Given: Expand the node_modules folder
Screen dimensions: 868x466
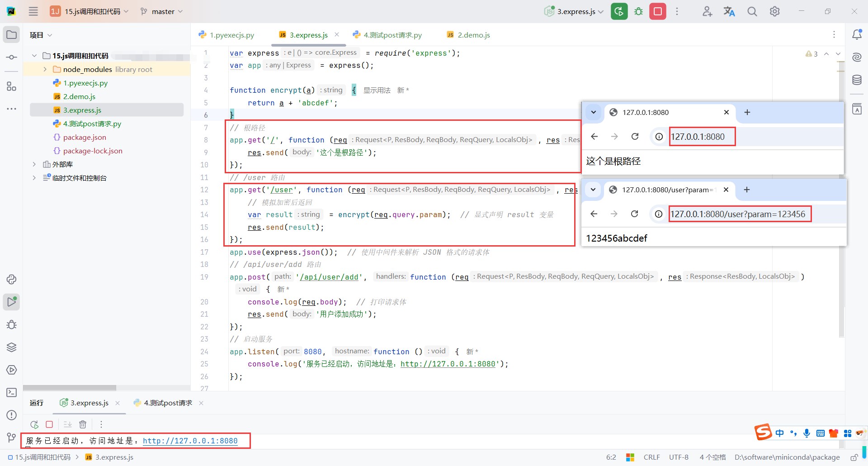Looking at the screenshot, I should pyautogui.click(x=45, y=69).
